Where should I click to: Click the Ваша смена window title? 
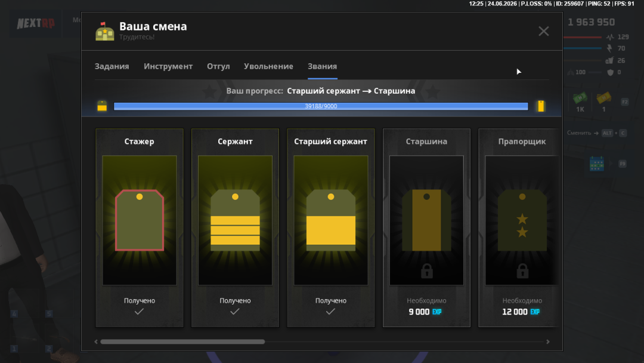[x=153, y=26]
